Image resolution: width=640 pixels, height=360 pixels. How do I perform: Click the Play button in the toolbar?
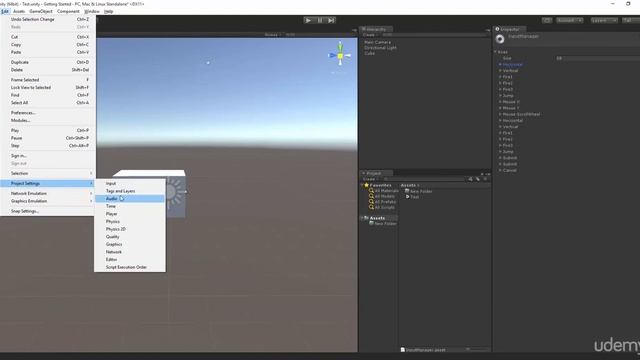click(308, 20)
